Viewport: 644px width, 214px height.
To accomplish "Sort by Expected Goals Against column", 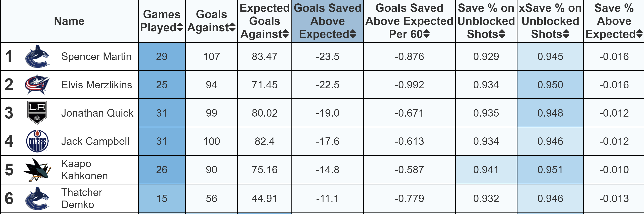I will click(286, 34).
